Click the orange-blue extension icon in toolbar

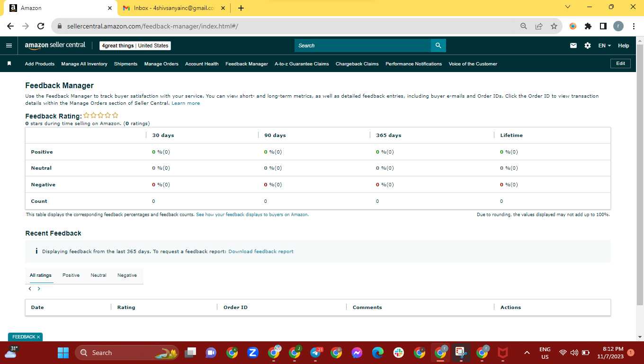(573, 27)
